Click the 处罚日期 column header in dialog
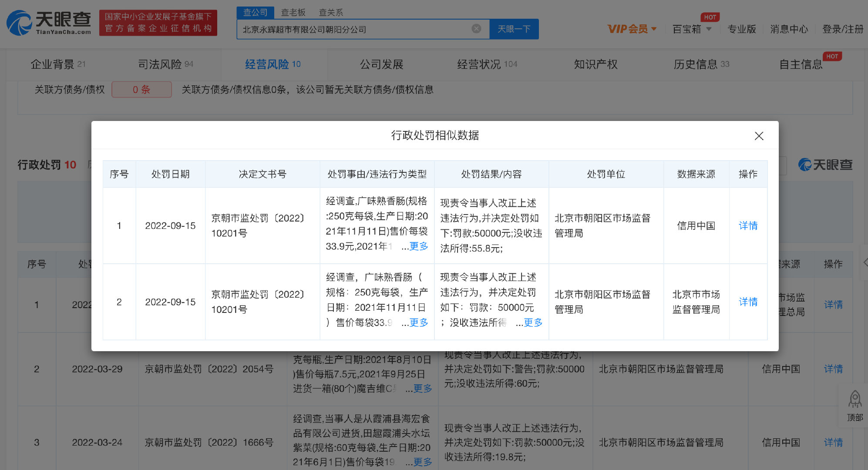868x470 pixels. pyautogui.click(x=170, y=174)
